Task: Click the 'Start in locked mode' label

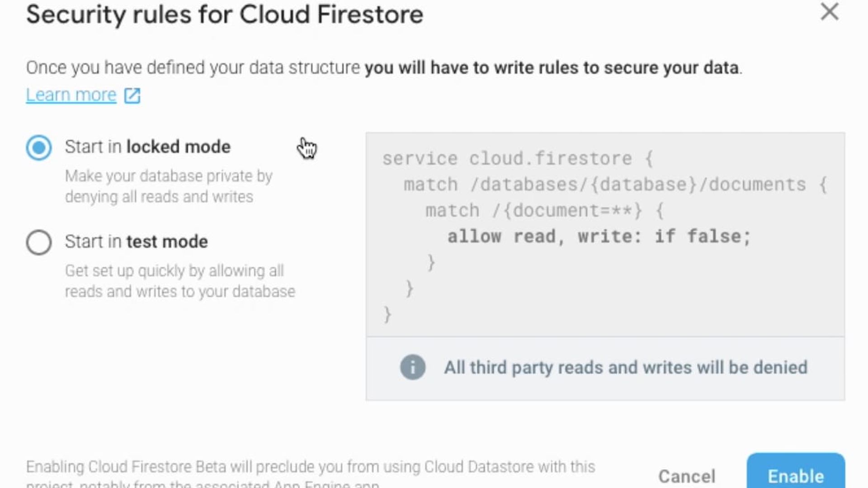Action: coord(147,147)
